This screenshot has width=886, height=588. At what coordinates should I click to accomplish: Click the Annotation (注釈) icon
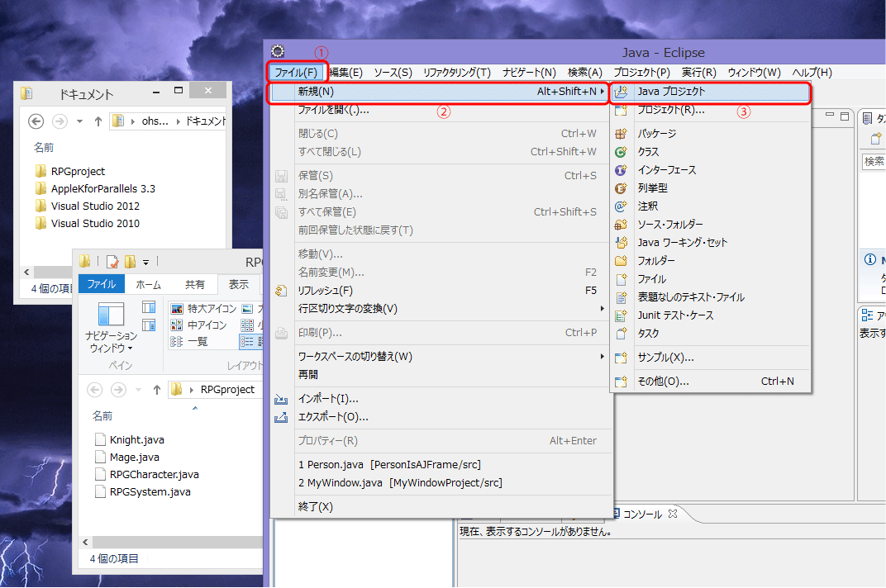pyautogui.click(x=621, y=206)
